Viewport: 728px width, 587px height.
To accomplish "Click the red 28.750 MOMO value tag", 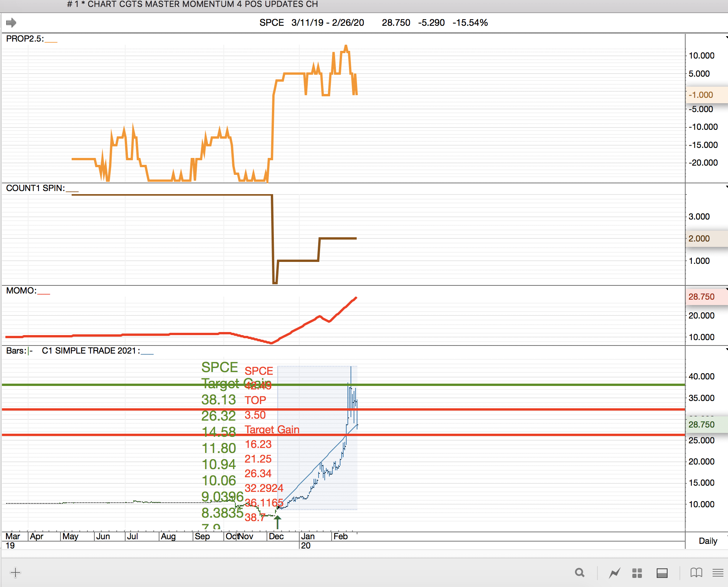I will coord(706,297).
